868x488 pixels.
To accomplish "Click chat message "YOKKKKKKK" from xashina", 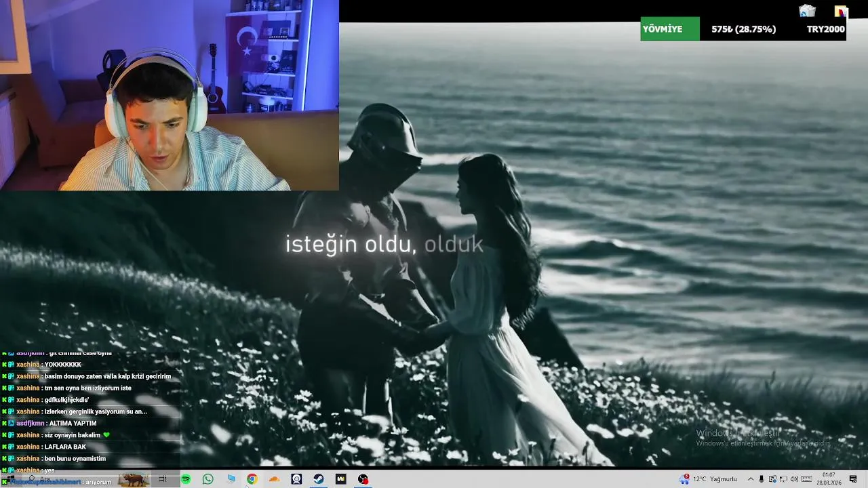I will coord(62,365).
